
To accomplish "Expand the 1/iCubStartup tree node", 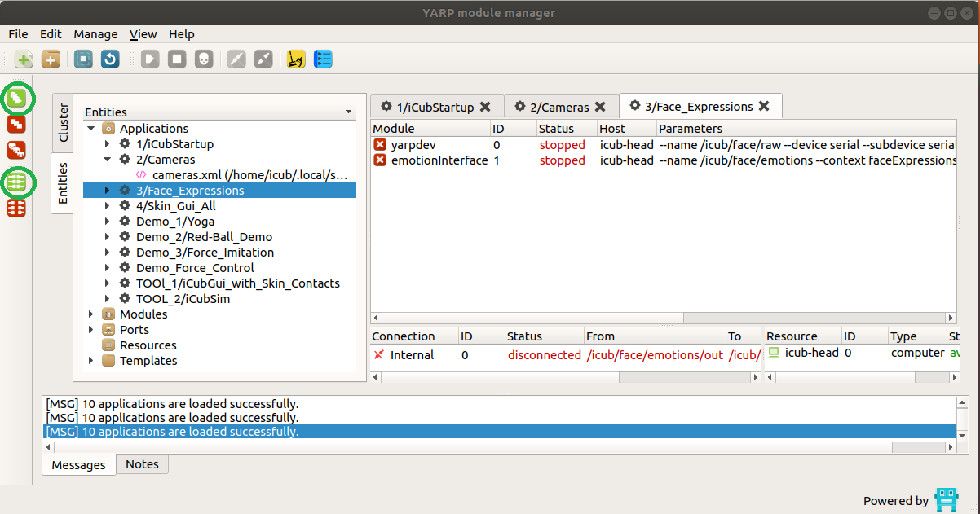I will click(108, 144).
